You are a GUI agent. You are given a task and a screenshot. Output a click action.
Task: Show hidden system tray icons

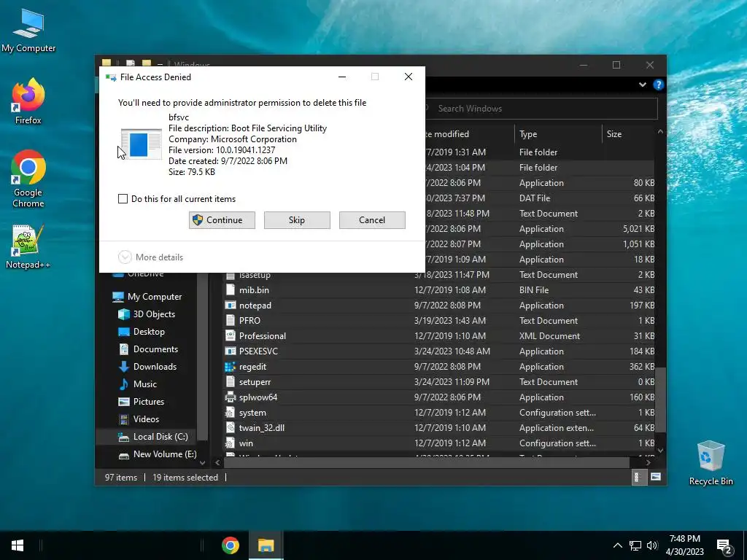tap(617, 545)
